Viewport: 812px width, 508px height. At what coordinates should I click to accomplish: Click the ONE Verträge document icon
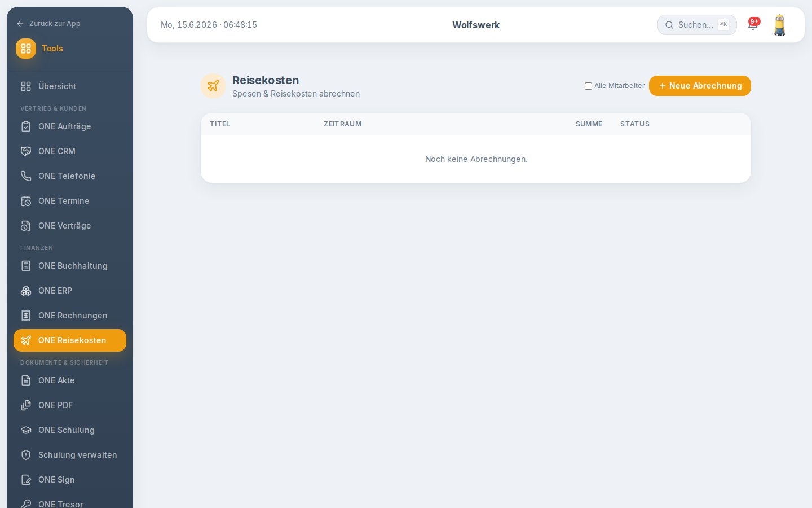pyautogui.click(x=26, y=226)
